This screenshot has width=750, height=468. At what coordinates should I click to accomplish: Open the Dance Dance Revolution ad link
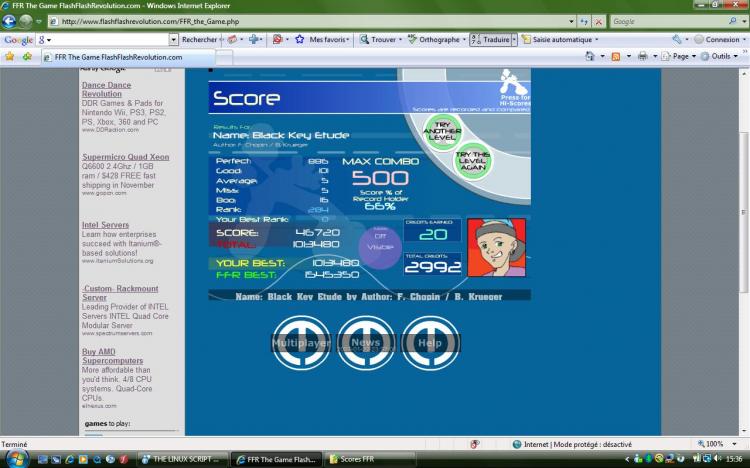[106, 89]
